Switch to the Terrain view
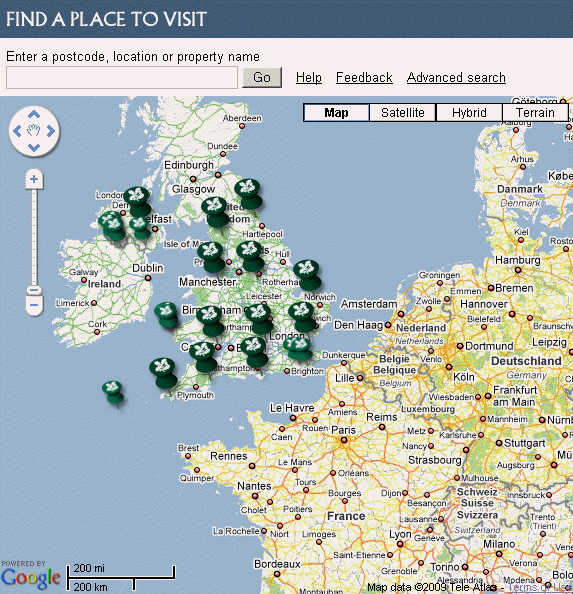 click(535, 113)
